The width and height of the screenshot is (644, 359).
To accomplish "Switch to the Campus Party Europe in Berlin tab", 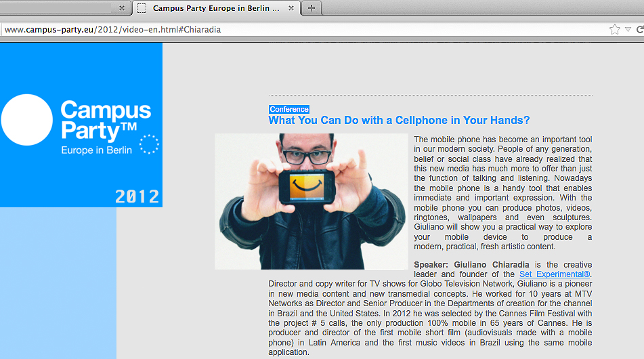I will pos(215,8).
